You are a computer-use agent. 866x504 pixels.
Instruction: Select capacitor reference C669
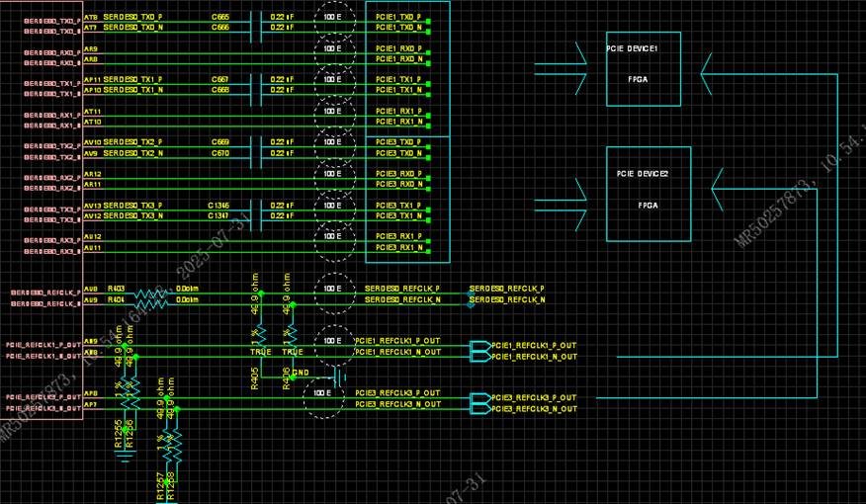(x=219, y=142)
